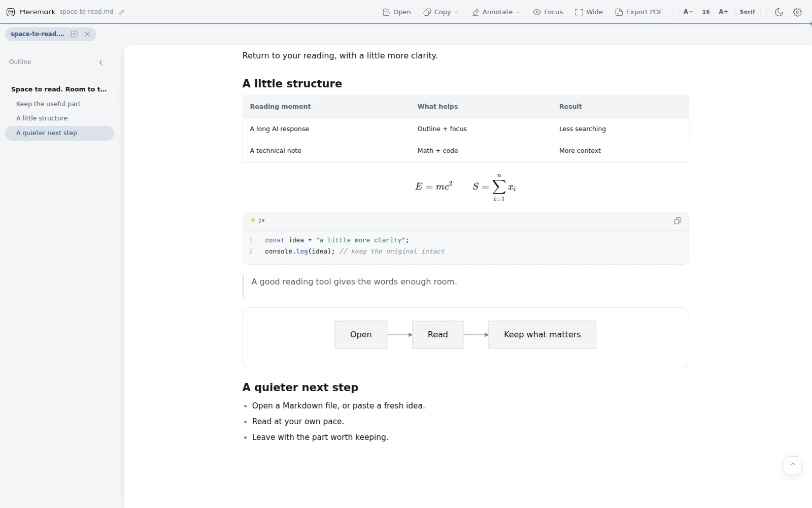Jump to 'Space to read. Room to t...' outline heading
This screenshot has height=508, width=812.
59,89
